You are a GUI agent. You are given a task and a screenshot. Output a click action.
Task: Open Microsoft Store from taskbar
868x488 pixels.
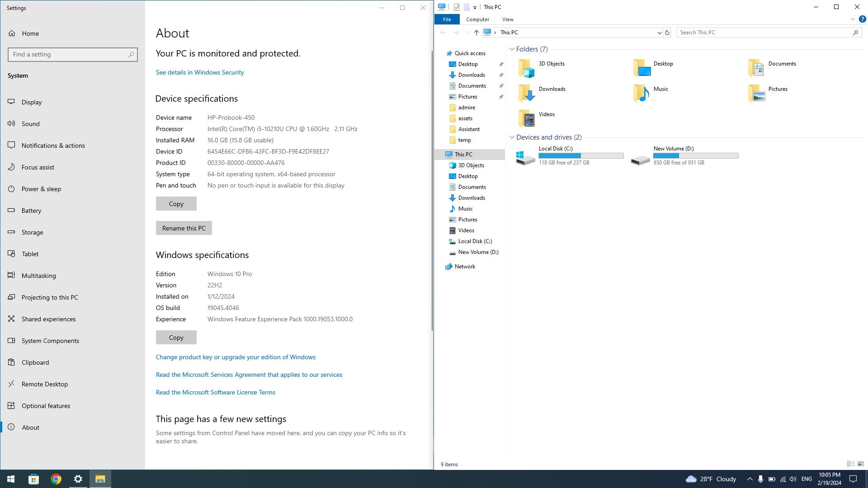(x=33, y=479)
